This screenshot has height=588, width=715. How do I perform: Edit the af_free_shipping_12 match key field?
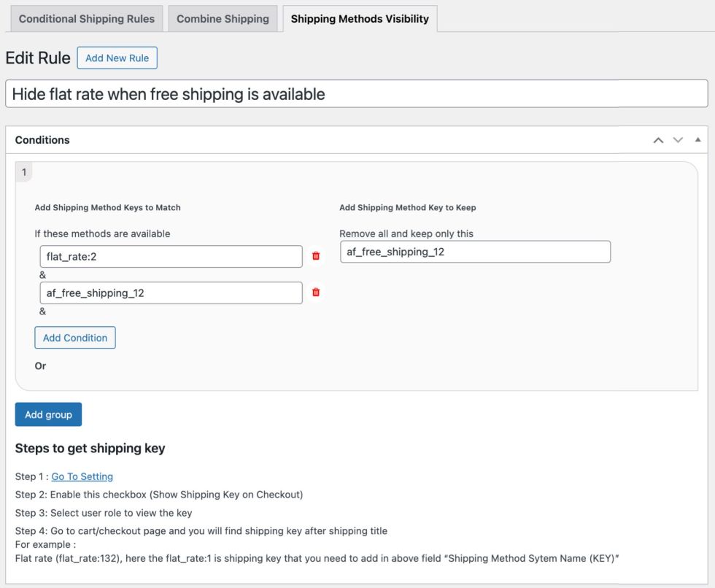pos(171,293)
